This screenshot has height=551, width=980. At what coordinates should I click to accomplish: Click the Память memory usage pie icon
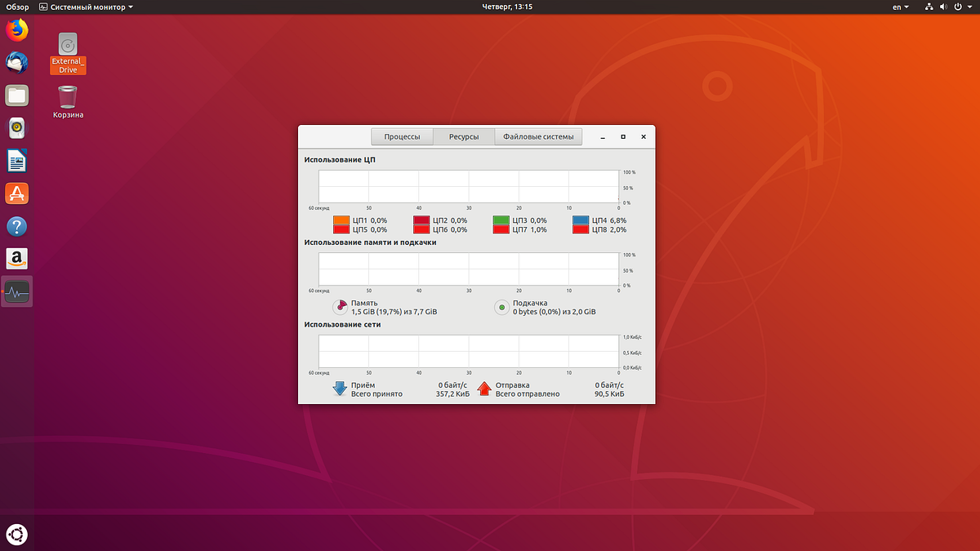[341, 306]
